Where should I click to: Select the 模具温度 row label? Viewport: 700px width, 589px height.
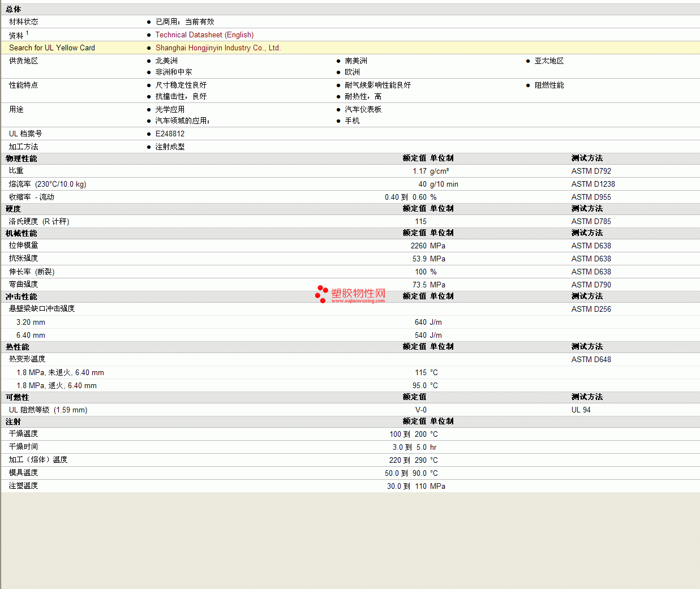click(24, 473)
